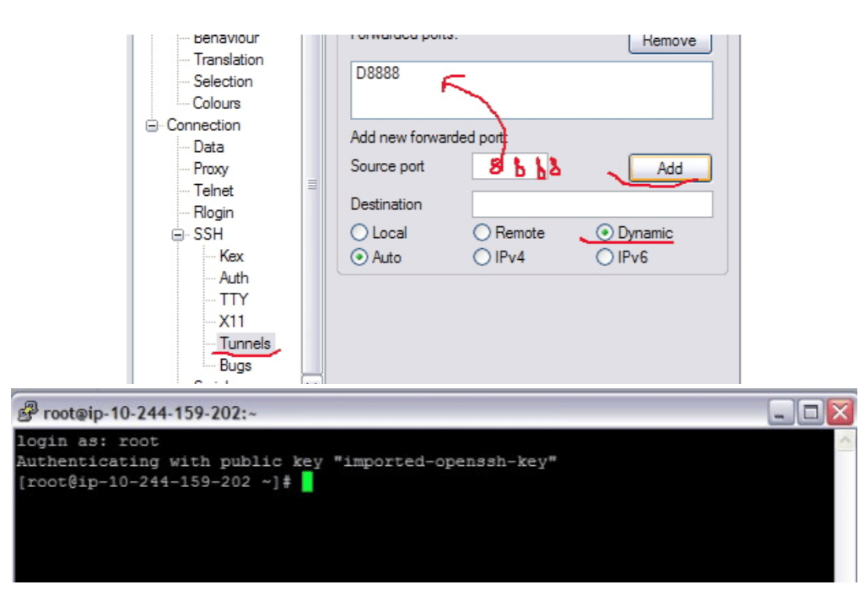This screenshot has height=601, width=868.
Task: Click the Add forwarded port button
Action: [x=670, y=168]
